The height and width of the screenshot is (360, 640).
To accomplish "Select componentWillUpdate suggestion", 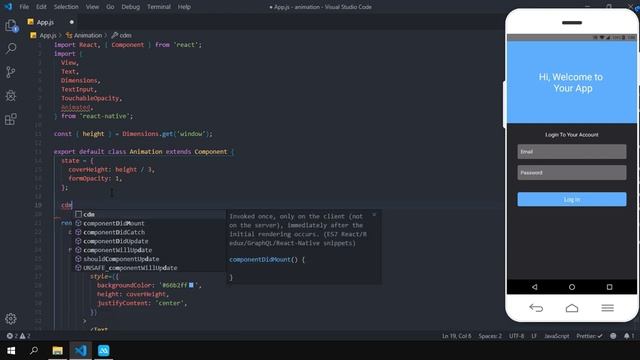I will 149,250.
